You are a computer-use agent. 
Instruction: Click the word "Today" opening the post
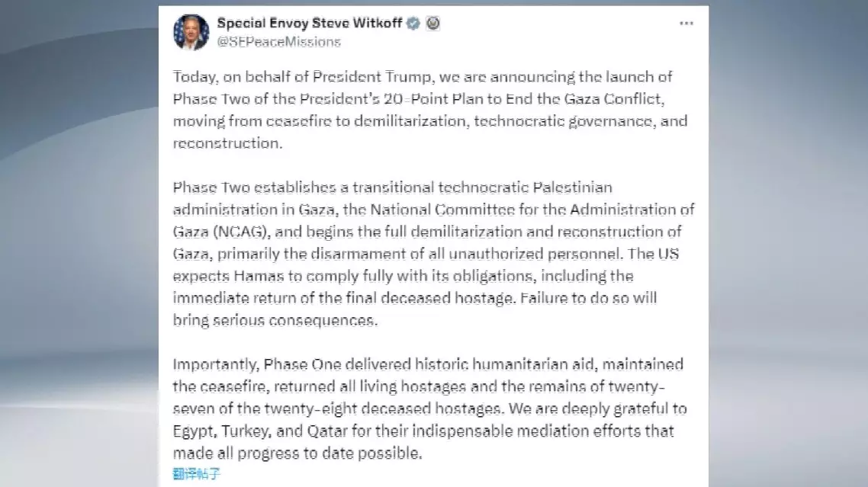[191, 77]
